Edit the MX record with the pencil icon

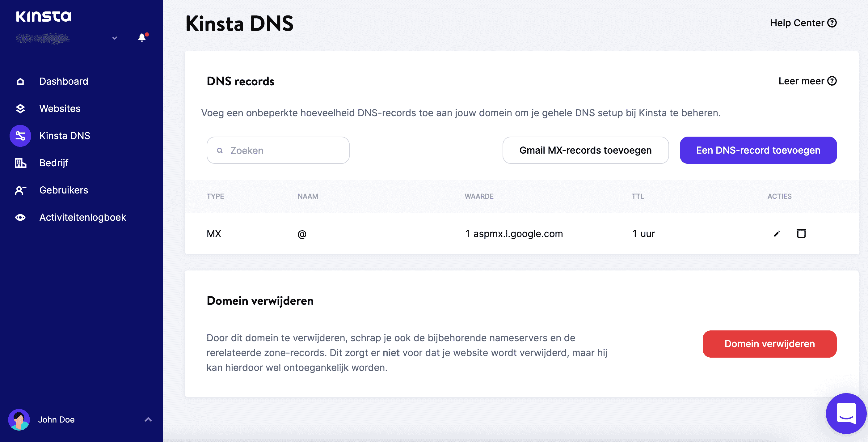[777, 233]
